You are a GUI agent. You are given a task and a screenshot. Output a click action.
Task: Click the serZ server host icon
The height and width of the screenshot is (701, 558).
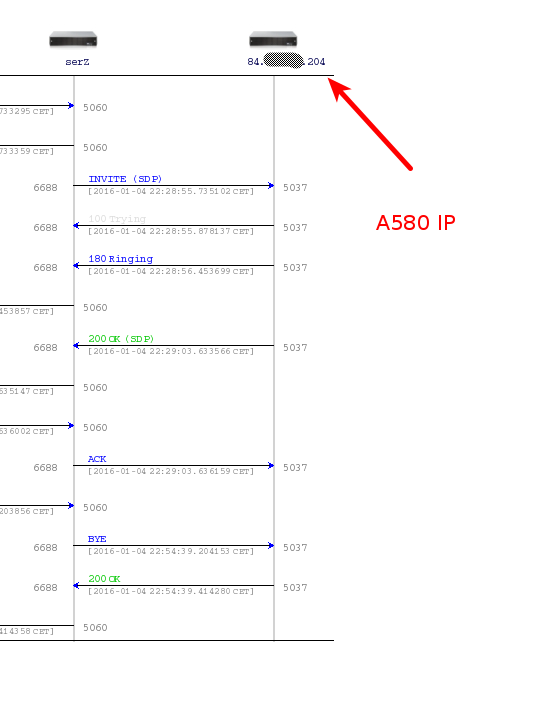point(73,39)
